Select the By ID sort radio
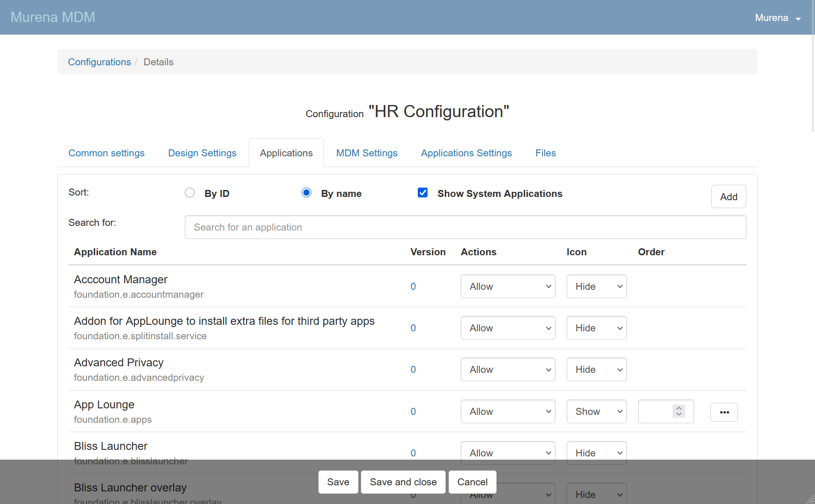 pyautogui.click(x=190, y=193)
